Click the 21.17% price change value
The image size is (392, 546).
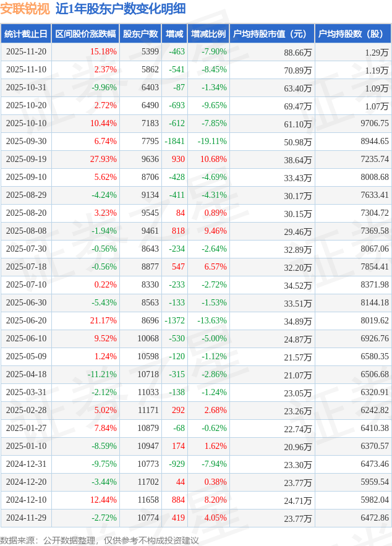(103, 321)
